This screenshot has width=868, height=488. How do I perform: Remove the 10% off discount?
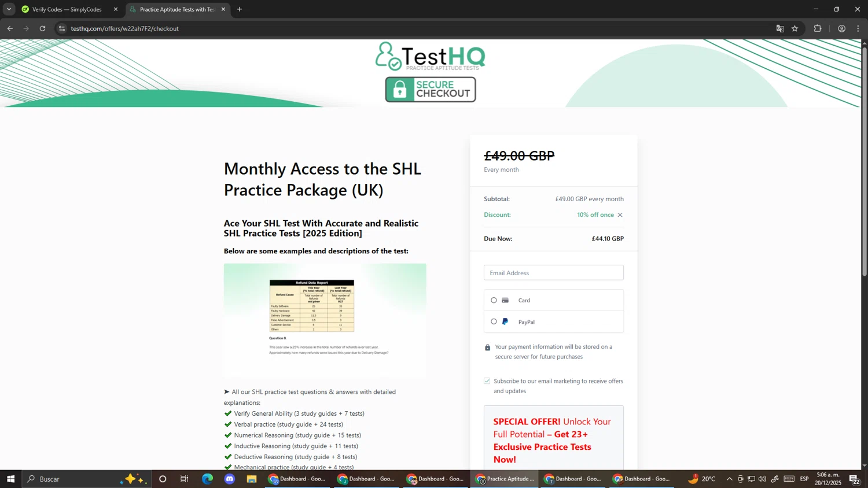coord(620,215)
